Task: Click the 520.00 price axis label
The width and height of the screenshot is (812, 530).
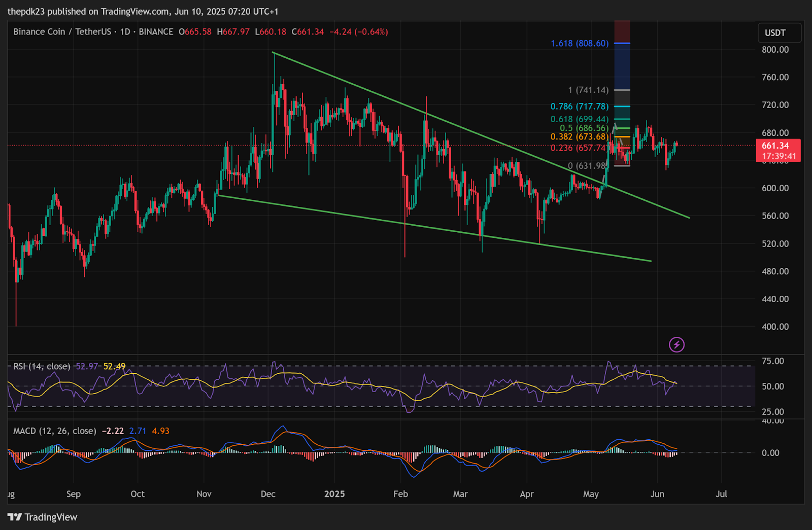Action: tap(775, 243)
